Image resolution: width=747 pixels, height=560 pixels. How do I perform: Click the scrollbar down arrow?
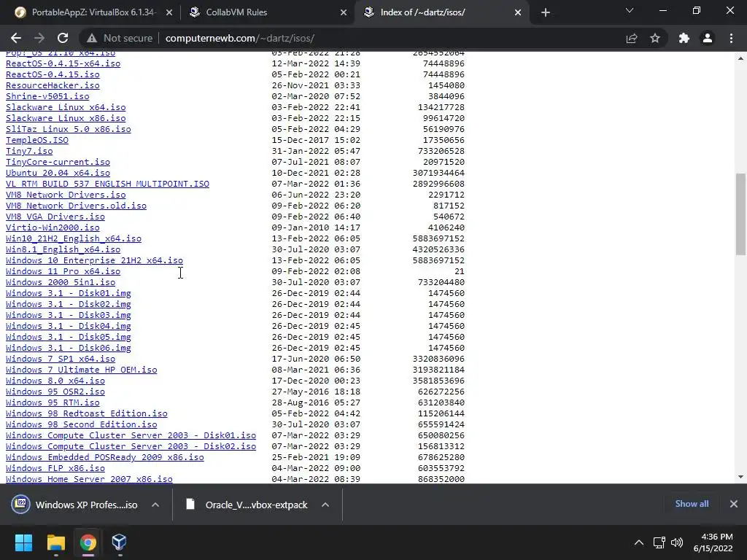(740, 477)
